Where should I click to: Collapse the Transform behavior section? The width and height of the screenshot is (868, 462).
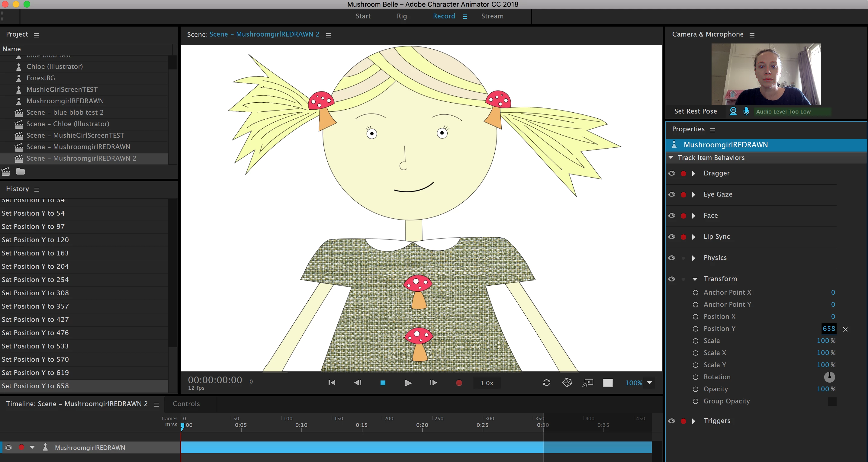click(695, 279)
